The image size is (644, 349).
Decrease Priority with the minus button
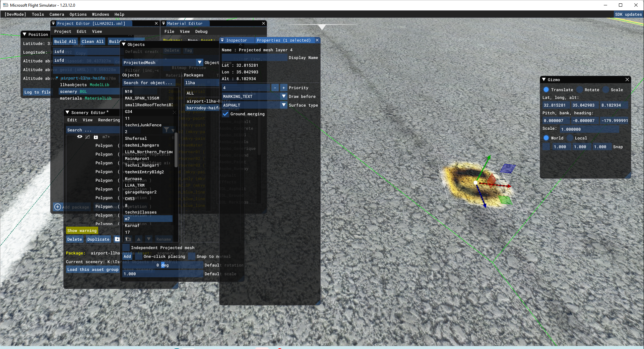275,88
